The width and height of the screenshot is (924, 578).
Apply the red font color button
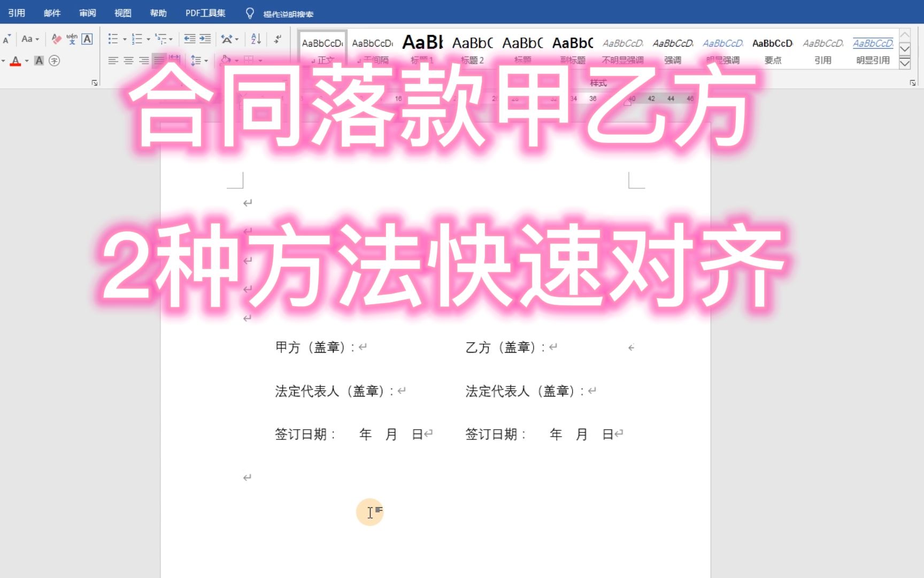16,61
